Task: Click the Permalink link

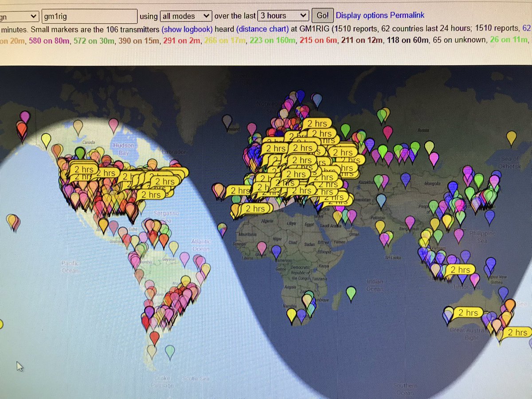Action: tap(407, 15)
